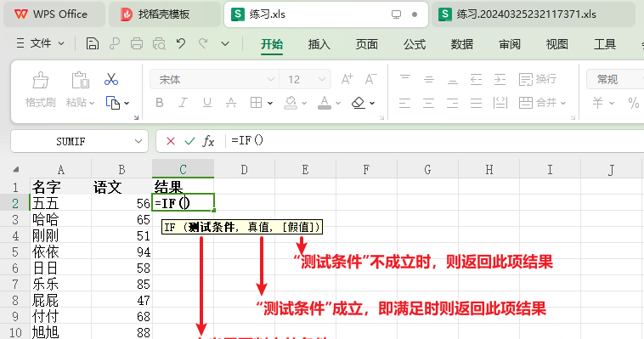The image size is (644, 339).
Task: Cancel formula entry with red X
Action: pyautogui.click(x=171, y=141)
